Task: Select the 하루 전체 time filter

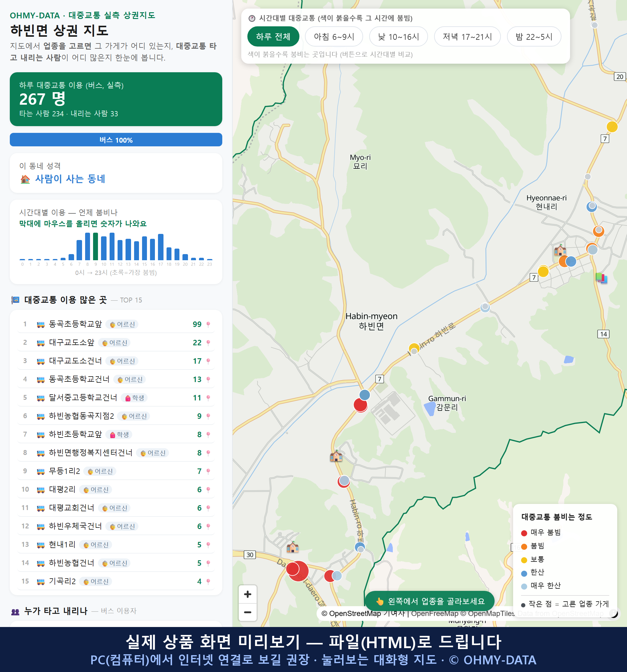Action: pos(273,36)
